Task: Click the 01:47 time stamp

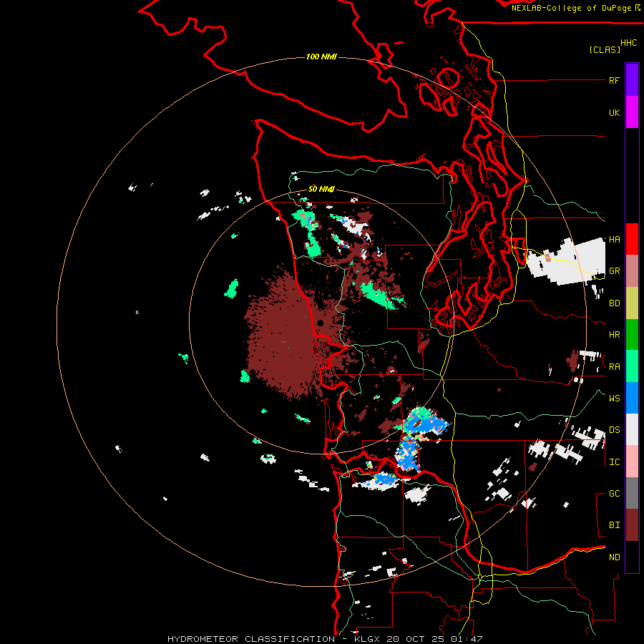Action: 467,639
